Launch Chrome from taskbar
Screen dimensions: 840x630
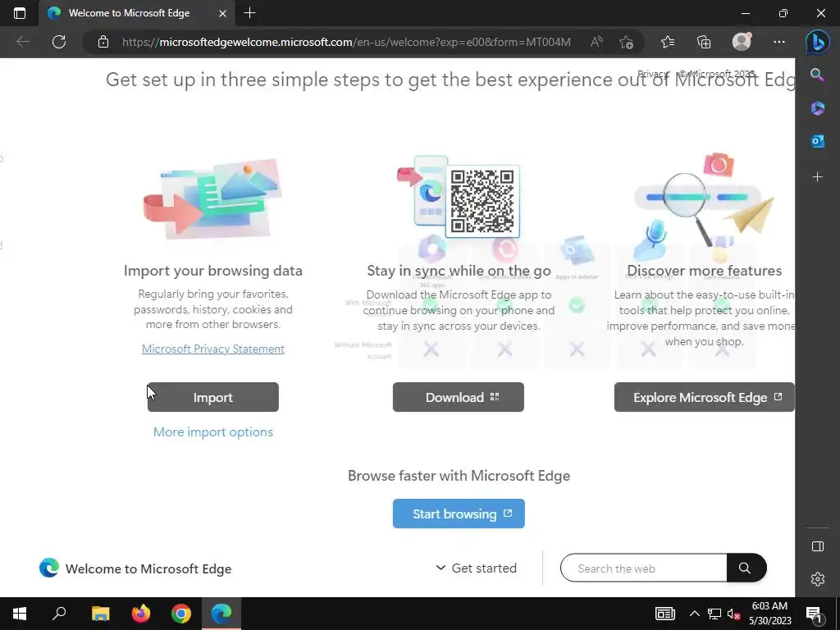(181, 614)
